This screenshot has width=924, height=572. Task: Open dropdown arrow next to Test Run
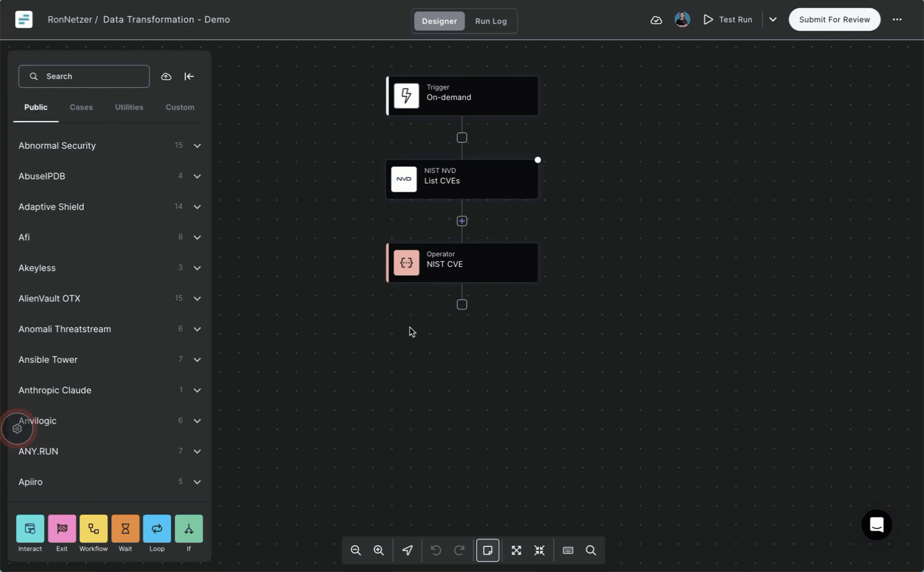click(773, 20)
